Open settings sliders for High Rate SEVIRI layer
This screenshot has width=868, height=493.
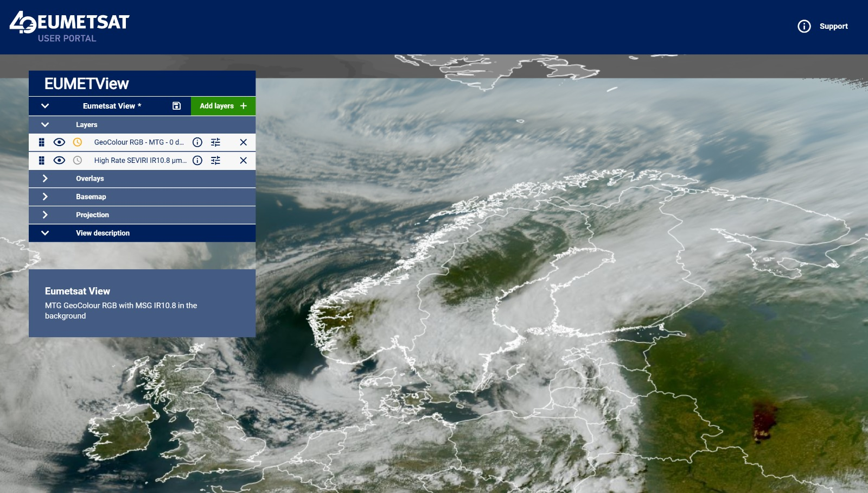[215, 160]
